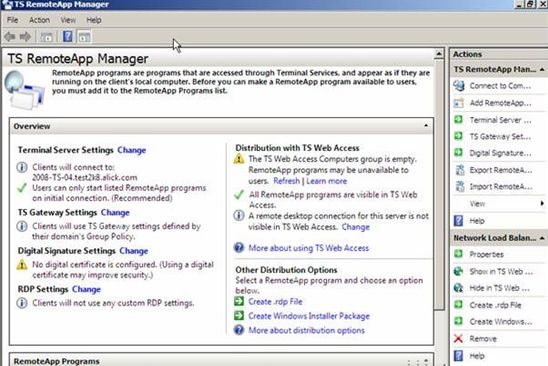
Task: Click the Connect to Computer action icon
Action: pyautogui.click(x=459, y=86)
